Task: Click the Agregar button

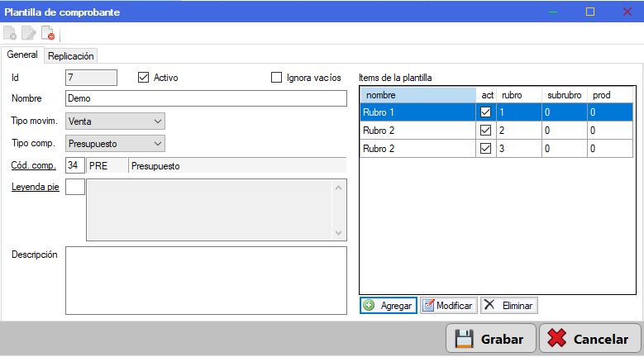Action: tap(389, 305)
